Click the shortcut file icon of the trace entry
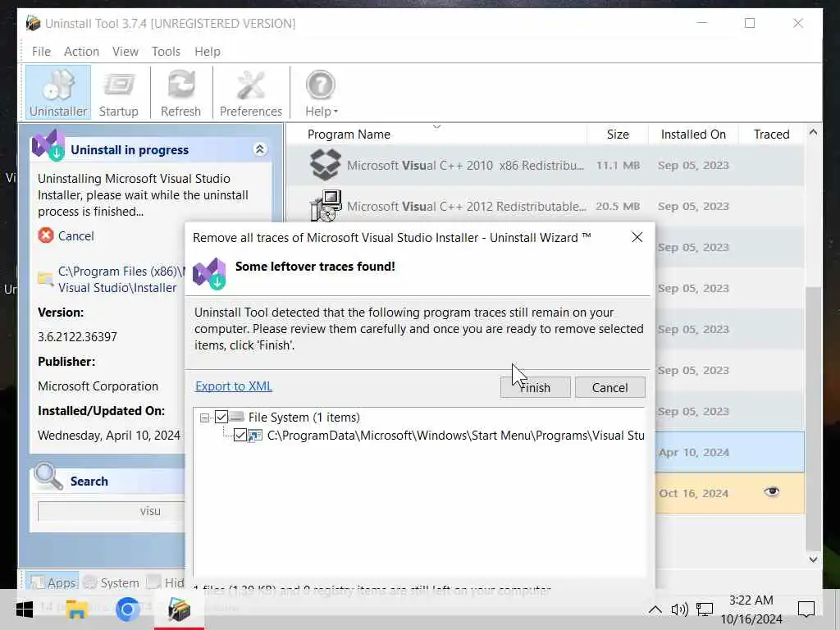 coord(256,436)
